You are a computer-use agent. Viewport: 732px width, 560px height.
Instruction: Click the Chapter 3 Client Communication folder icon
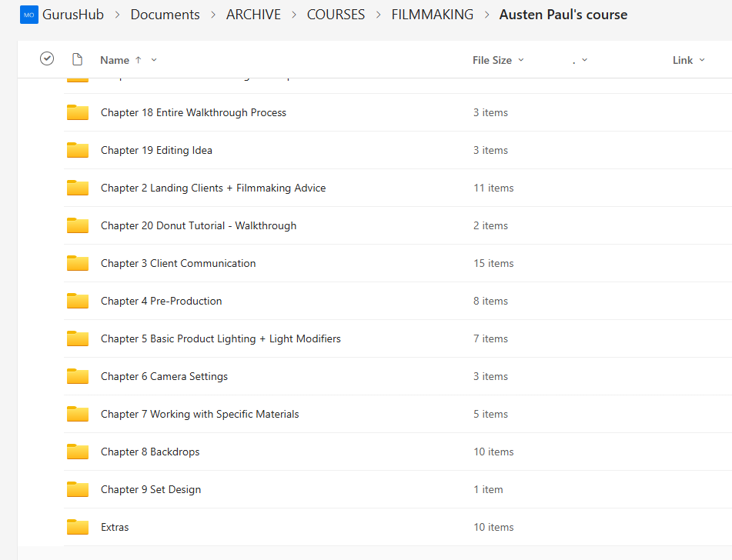pyautogui.click(x=78, y=263)
